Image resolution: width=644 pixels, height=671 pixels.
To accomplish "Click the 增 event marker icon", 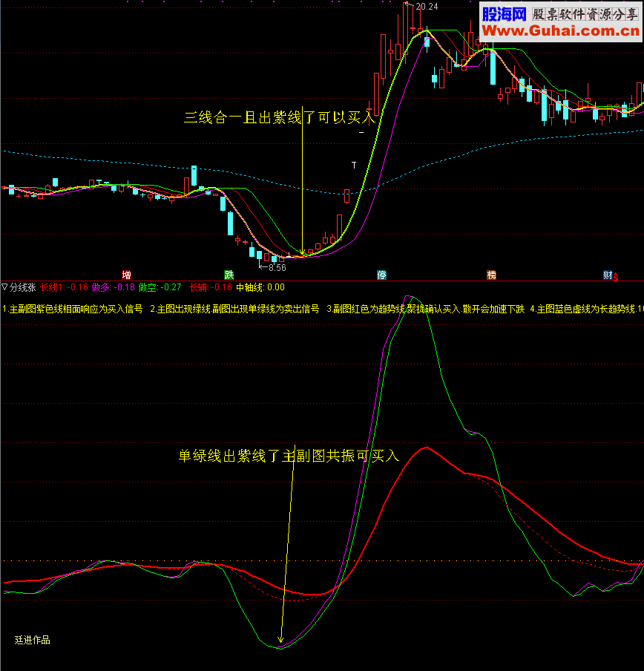I will [126, 275].
